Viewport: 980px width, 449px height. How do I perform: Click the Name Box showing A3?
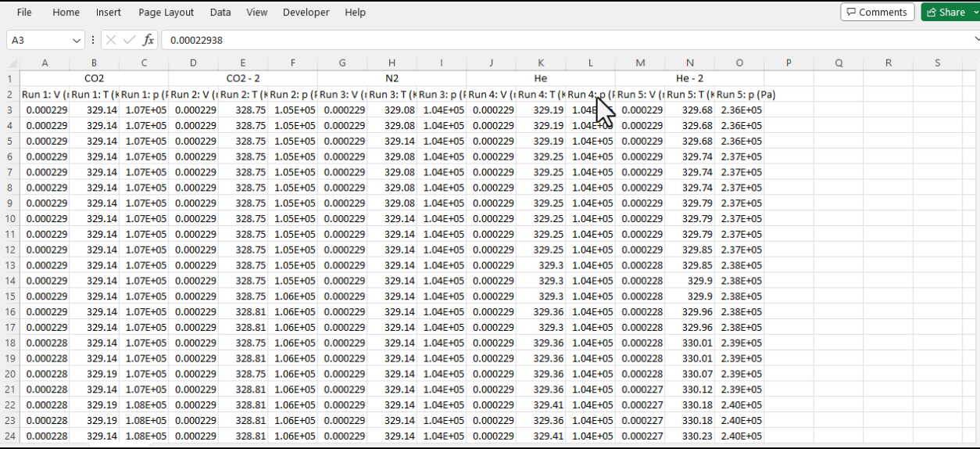point(39,40)
